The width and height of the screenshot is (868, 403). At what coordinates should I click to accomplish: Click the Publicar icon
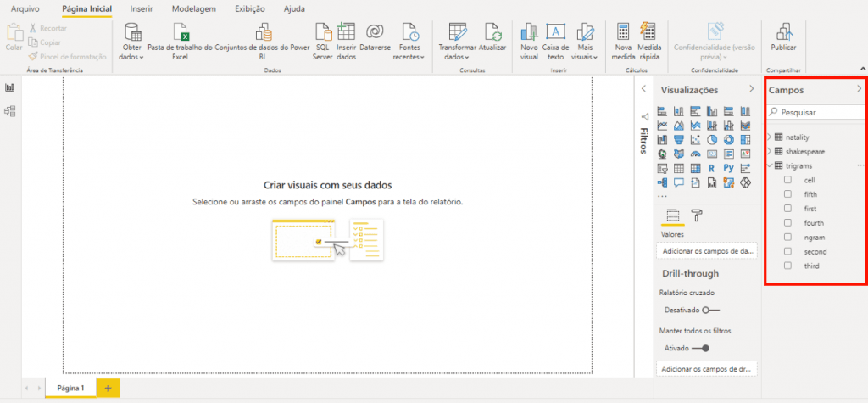(x=783, y=31)
